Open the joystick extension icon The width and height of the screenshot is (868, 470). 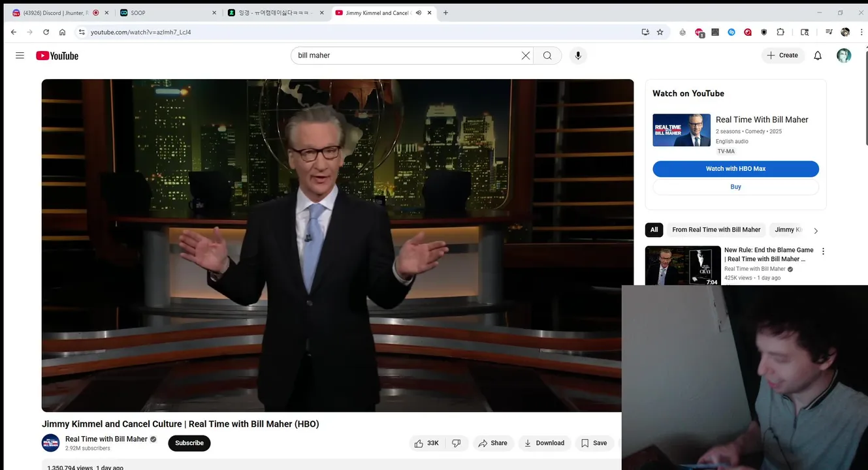[683, 32]
